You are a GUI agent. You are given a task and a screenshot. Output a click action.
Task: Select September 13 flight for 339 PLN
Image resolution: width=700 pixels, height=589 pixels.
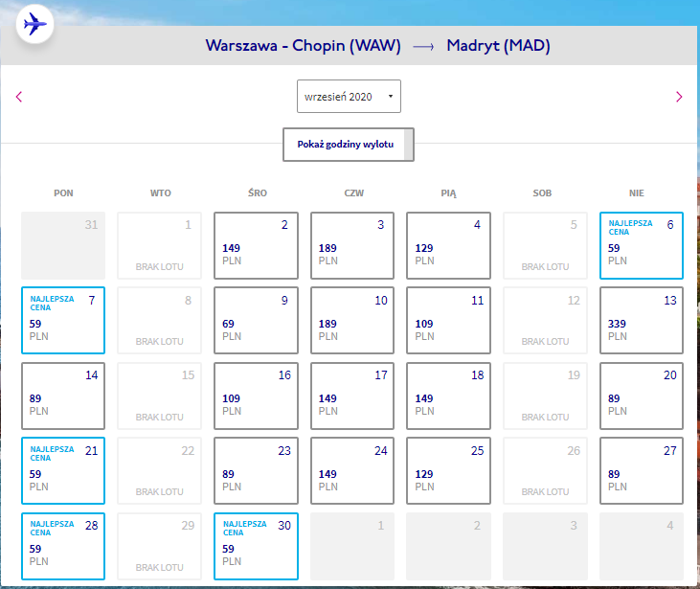pyautogui.click(x=641, y=321)
